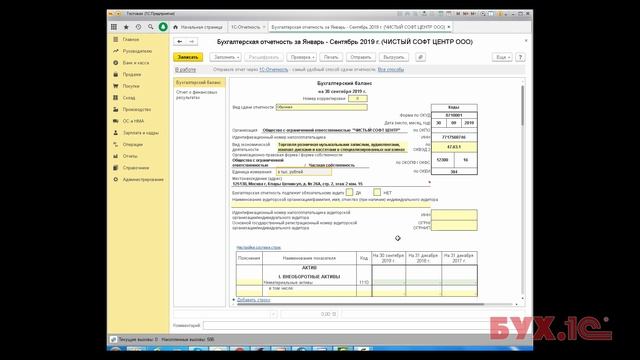This screenshot has width=640, height=360.
Task: Click the Склад icon
Action: (x=116, y=98)
